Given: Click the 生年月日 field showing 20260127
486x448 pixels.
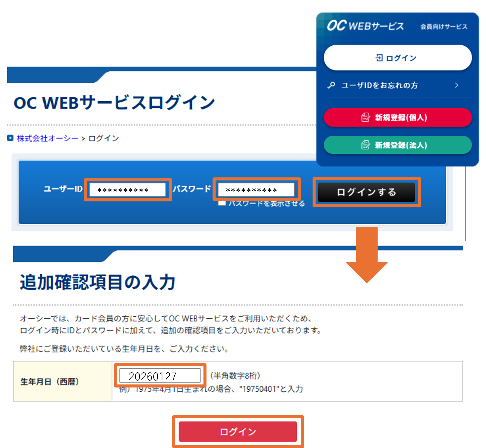Looking at the screenshot, I should pyautogui.click(x=160, y=376).
